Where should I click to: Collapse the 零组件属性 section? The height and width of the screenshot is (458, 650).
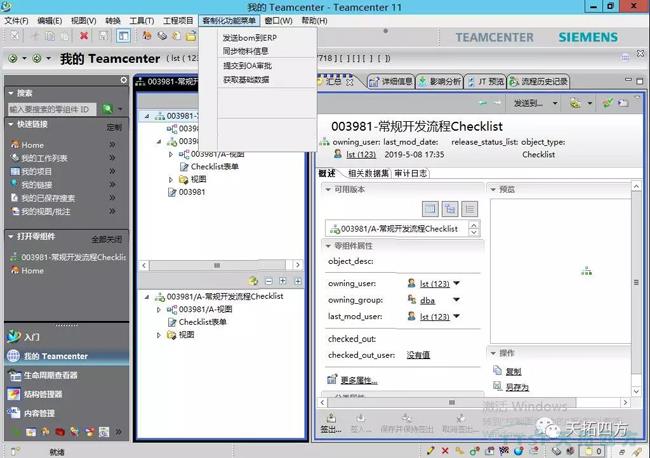coord(328,246)
